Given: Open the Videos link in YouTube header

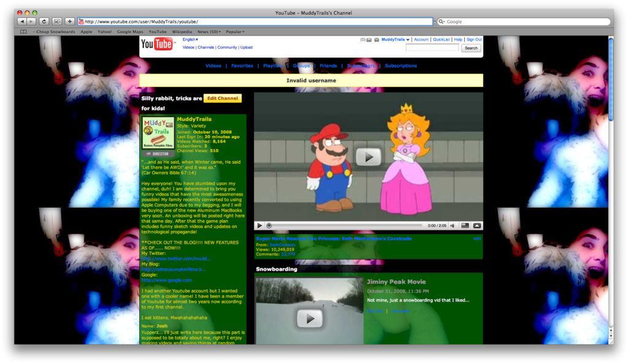Looking at the screenshot, I should point(188,47).
